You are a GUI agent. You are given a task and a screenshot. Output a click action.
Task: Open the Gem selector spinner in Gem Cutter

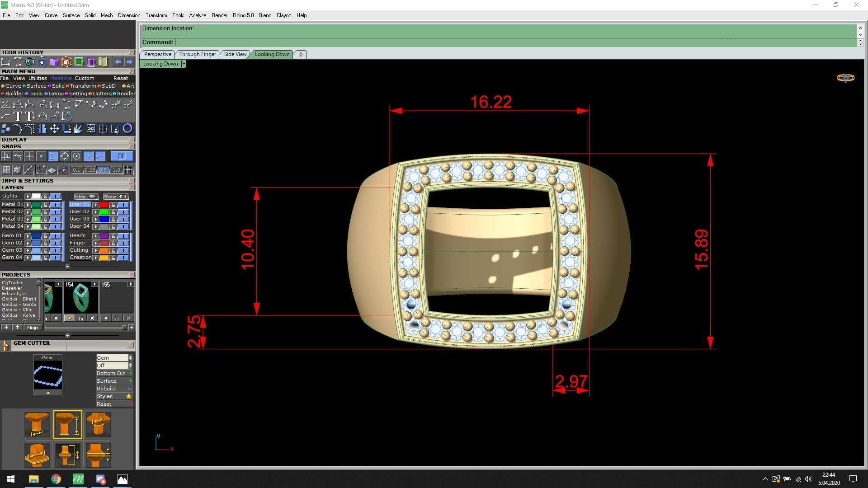tap(130, 358)
